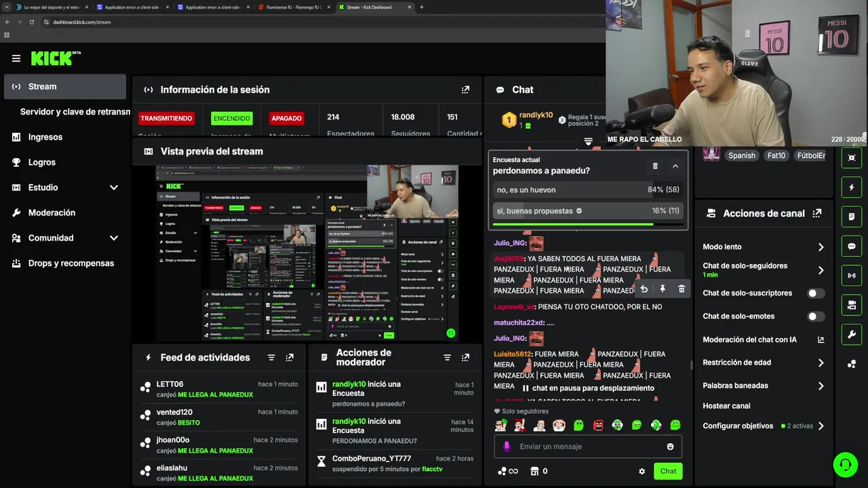This screenshot has width=868, height=488.
Task: Open the green support headset button
Action: [846, 465]
